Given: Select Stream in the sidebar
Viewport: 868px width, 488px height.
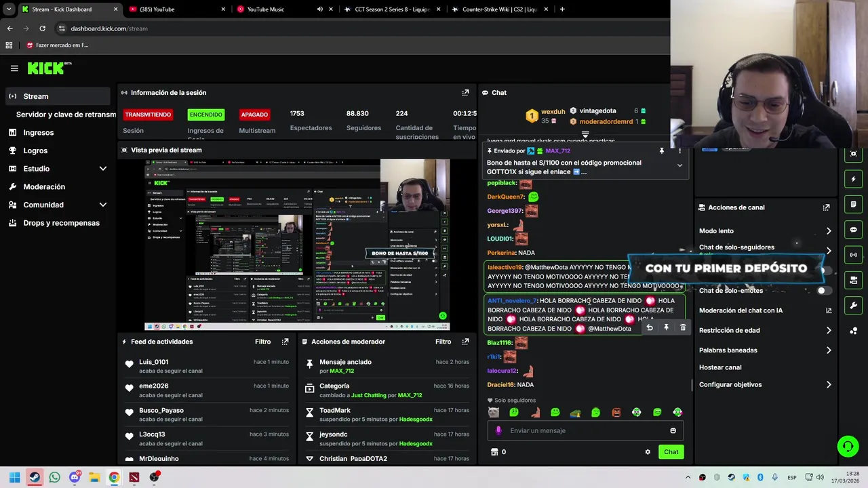Looking at the screenshot, I should 58,96.
